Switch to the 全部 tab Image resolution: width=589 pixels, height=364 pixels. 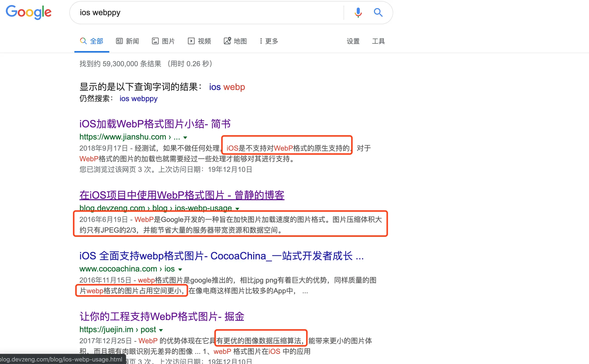(96, 41)
